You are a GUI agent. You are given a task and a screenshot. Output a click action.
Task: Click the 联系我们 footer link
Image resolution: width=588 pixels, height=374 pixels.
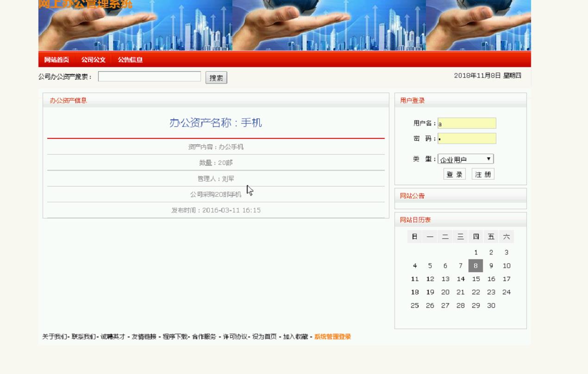84,337
